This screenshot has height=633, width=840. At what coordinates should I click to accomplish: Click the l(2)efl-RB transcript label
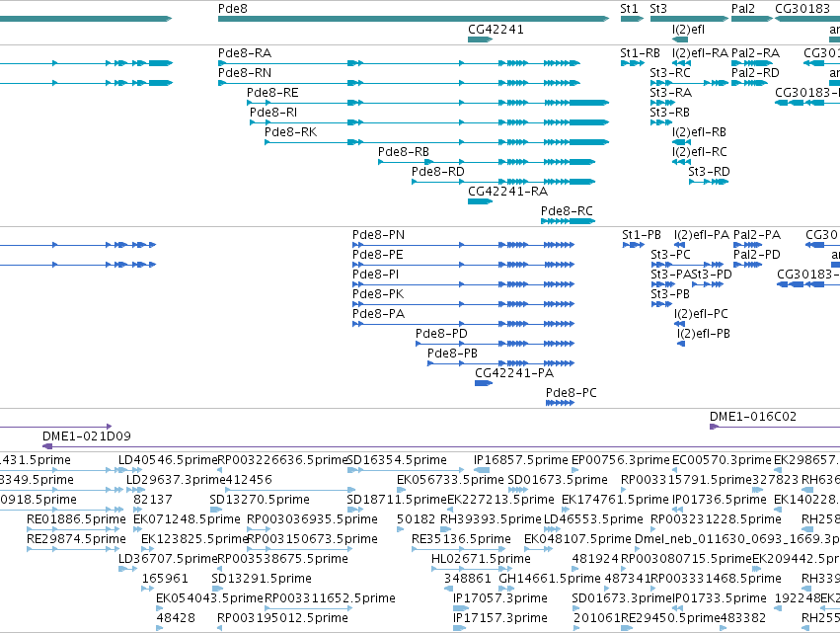[x=699, y=132]
